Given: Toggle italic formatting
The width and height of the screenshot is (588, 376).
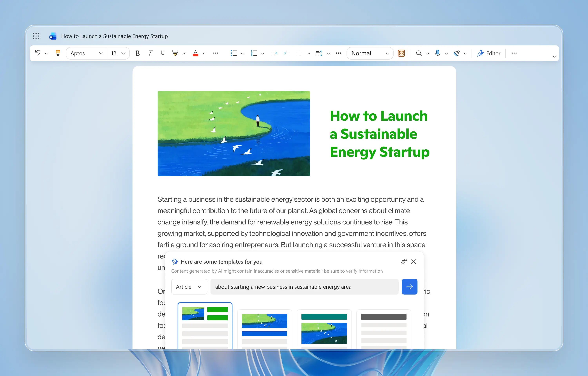Looking at the screenshot, I should point(150,53).
